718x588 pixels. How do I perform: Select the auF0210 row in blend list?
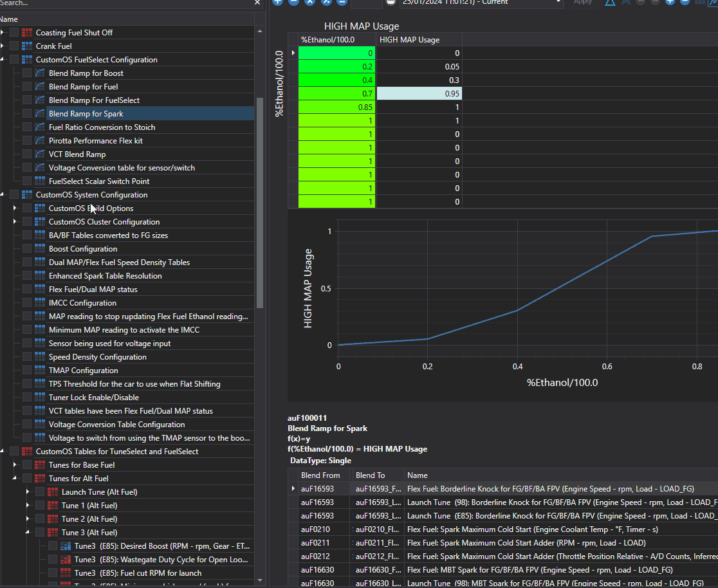504,529
